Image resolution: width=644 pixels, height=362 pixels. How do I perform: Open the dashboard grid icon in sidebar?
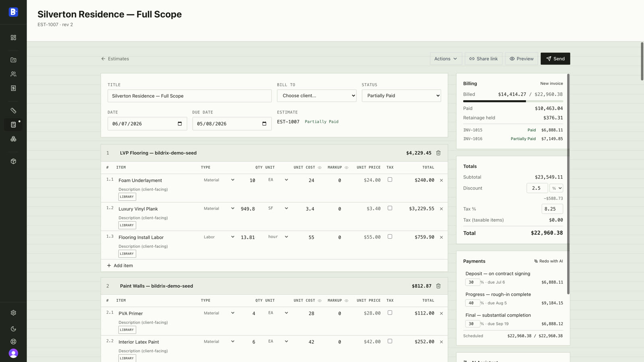[13, 37]
